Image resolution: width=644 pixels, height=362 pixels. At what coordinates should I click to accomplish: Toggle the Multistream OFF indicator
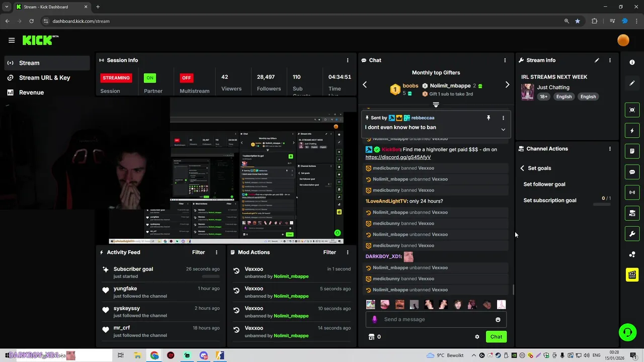click(x=187, y=78)
